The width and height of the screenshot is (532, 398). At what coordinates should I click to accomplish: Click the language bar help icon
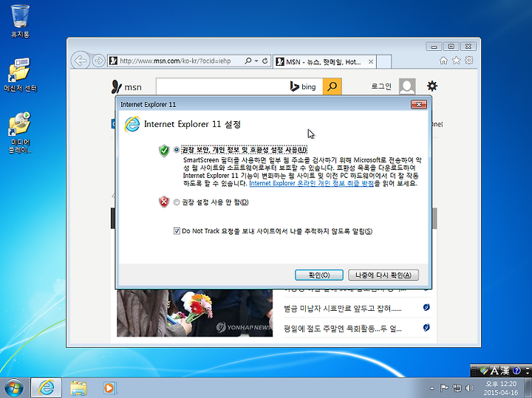(516, 371)
